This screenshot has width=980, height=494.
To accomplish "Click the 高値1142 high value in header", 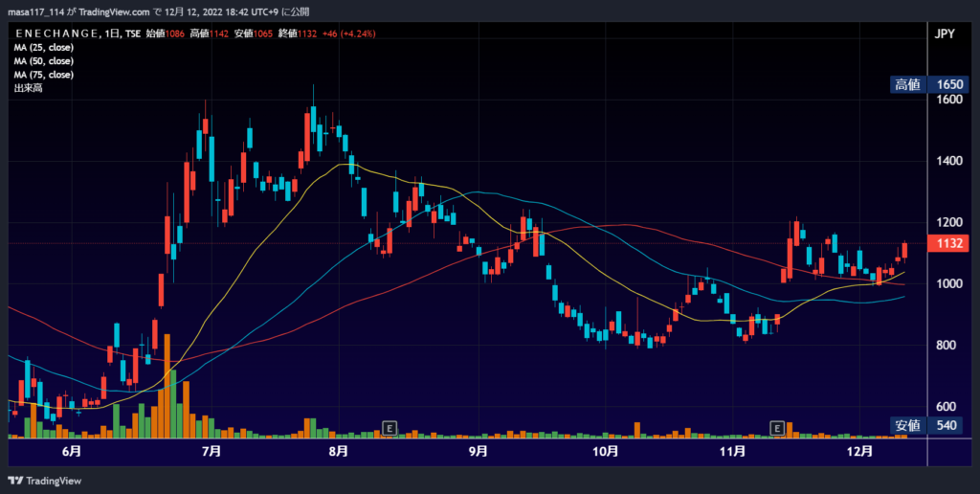I will [210, 34].
